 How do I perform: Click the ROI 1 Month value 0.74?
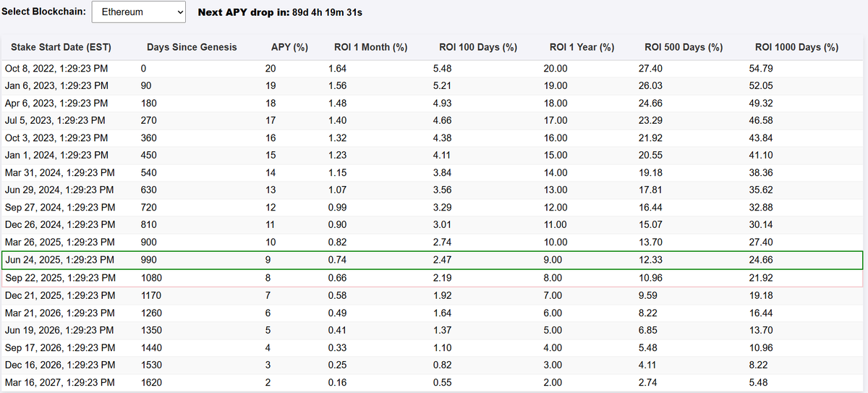[x=337, y=260]
